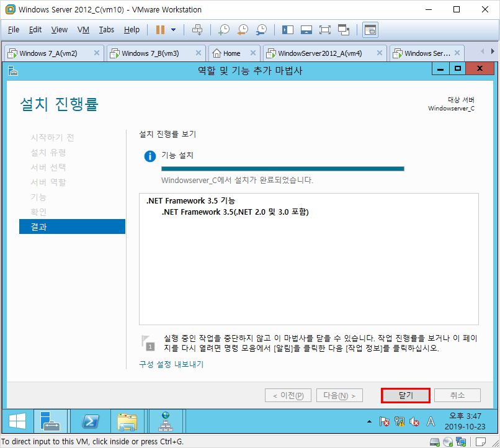Open the snapshot manager
500x448 pixels.
tap(262, 30)
